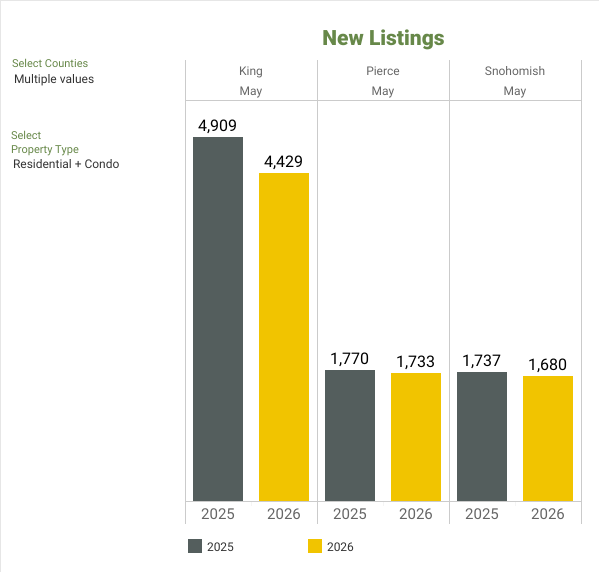Click the 'Select Counties' filter label

click(50, 63)
